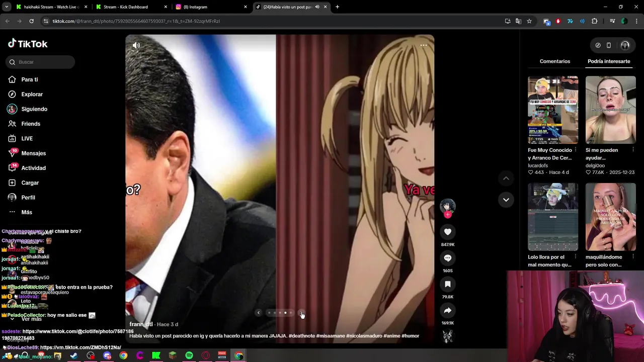Screen dimensions: 644x362
Task: Jump to the next video with the down chevron
Action: (506, 200)
